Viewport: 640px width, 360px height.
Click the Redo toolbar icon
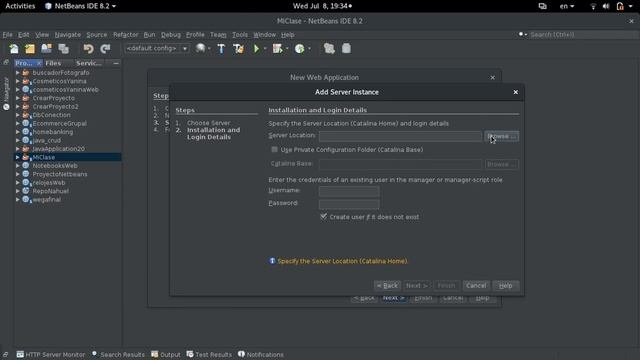click(105, 49)
